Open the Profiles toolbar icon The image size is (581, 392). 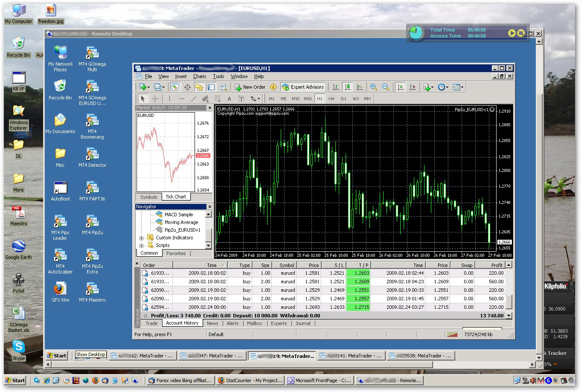click(x=159, y=87)
